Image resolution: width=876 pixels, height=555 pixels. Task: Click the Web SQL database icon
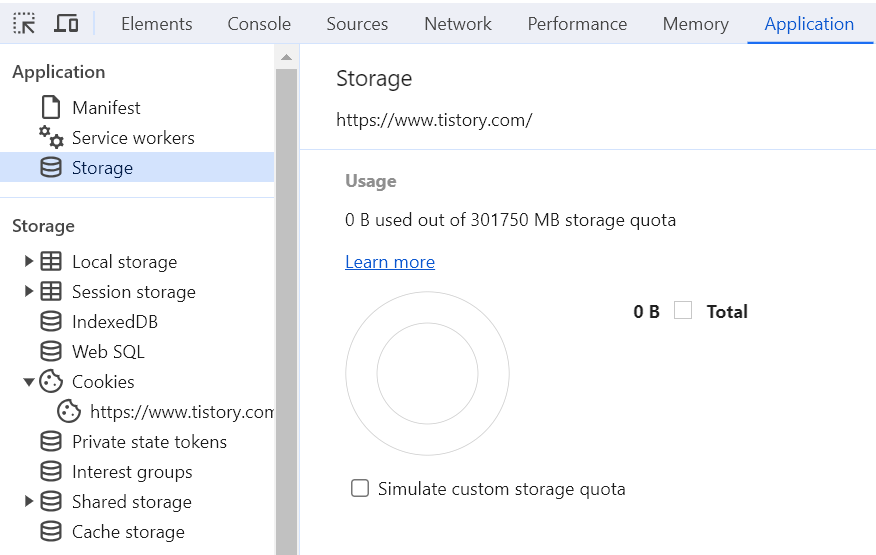pyautogui.click(x=50, y=352)
